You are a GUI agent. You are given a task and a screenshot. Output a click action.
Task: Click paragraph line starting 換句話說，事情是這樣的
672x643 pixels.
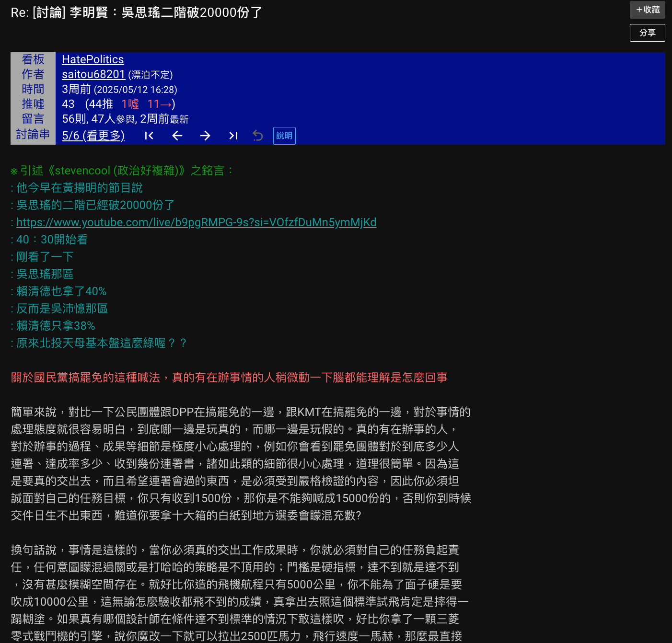[x=235, y=550]
